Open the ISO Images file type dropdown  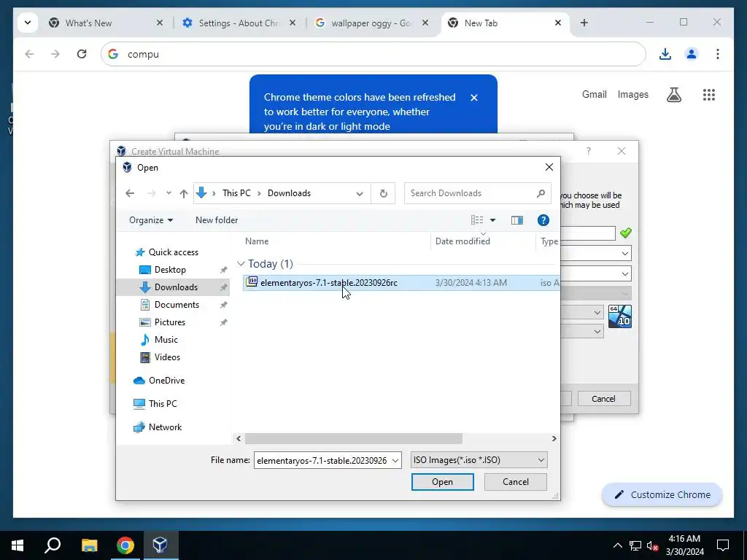point(479,460)
